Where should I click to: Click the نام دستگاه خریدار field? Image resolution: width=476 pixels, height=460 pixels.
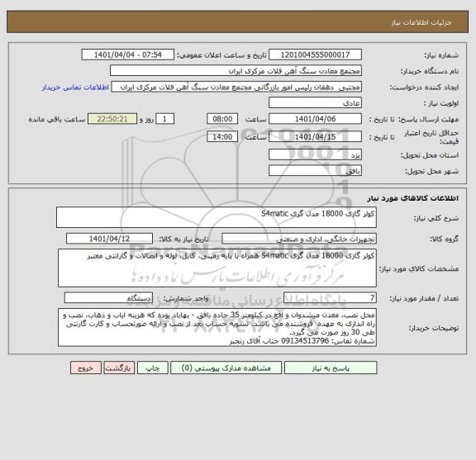(236, 71)
